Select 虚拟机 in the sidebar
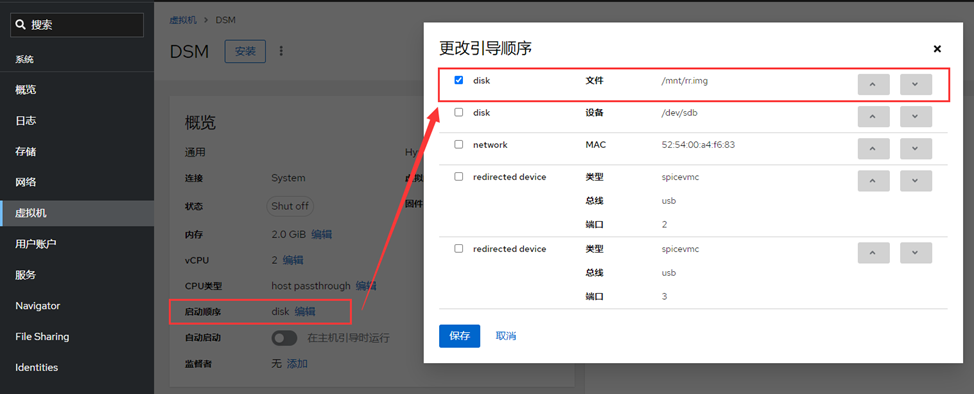Viewport: 974px width, 394px height. 77,213
